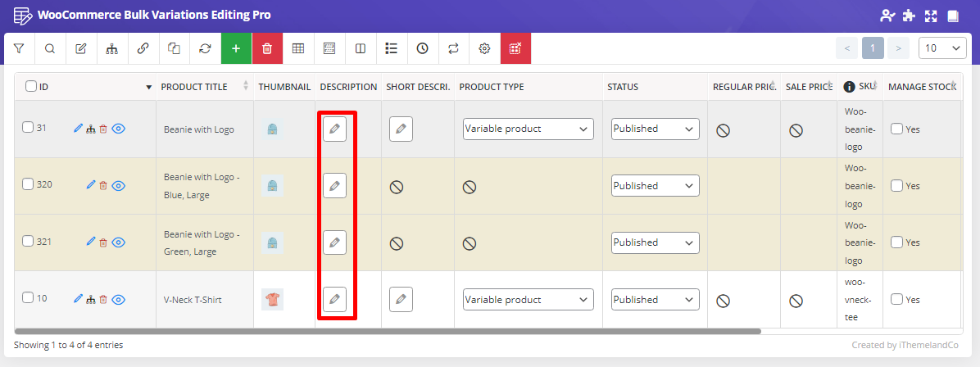This screenshot has height=367, width=980.
Task: Click the swap arrows toolbar icon
Action: click(x=453, y=48)
